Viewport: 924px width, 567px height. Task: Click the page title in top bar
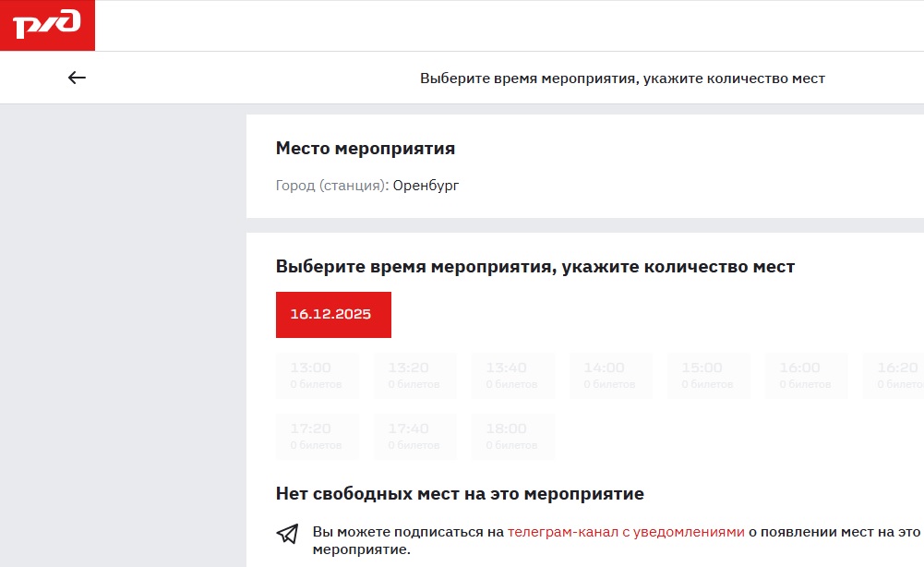coord(622,78)
